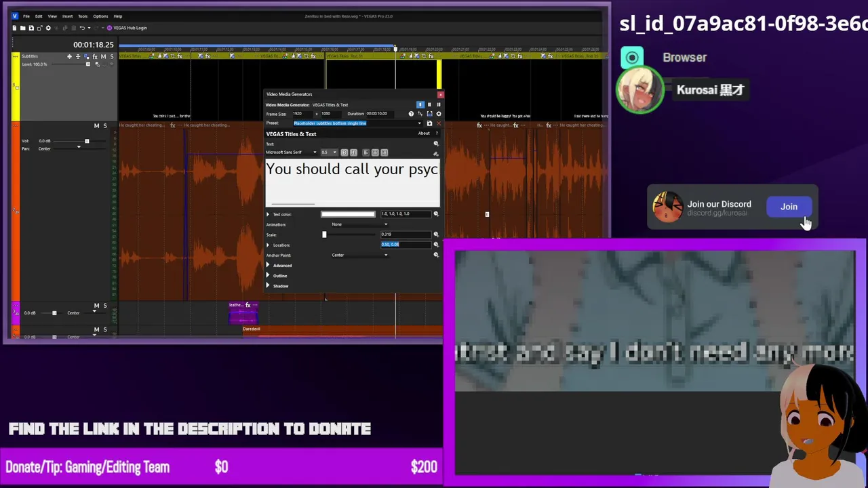The image size is (868, 488).
Task: Open the Font family dropdown Microsoft Sans Serif
Action: [292, 152]
